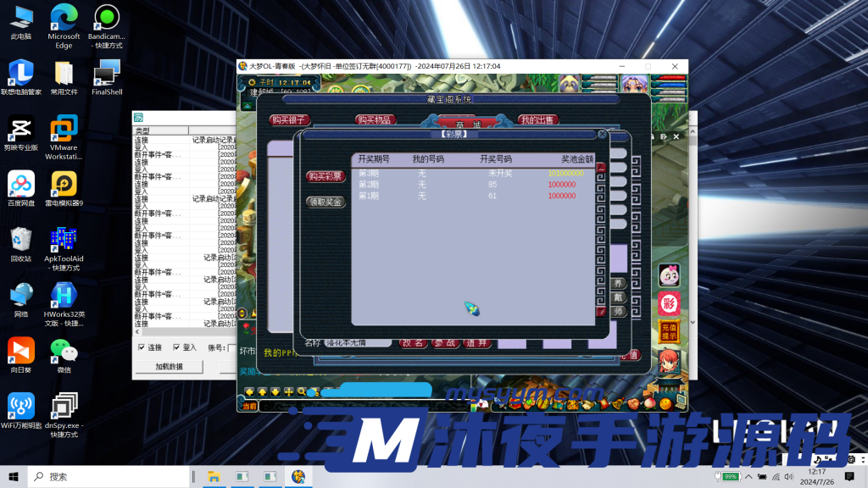
Task: Click the yellow left arrow in chat toolbar
Action: tap(250, 391)
